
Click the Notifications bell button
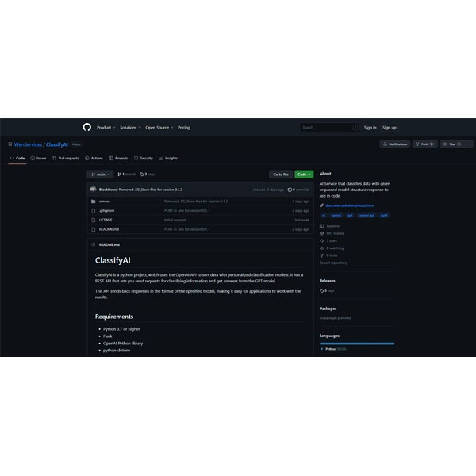coord(394,144)
